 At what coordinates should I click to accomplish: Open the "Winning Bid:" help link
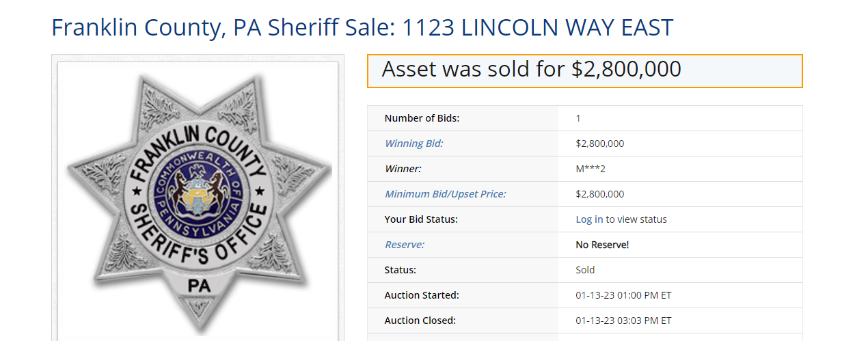coord(414,144)
